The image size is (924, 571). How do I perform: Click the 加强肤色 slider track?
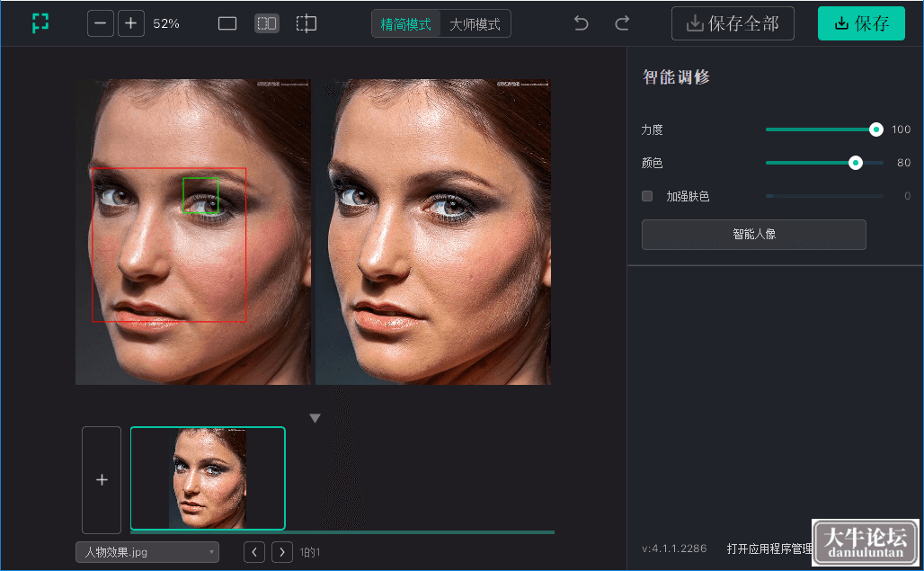pyautogui.click(x=824, y=196)
